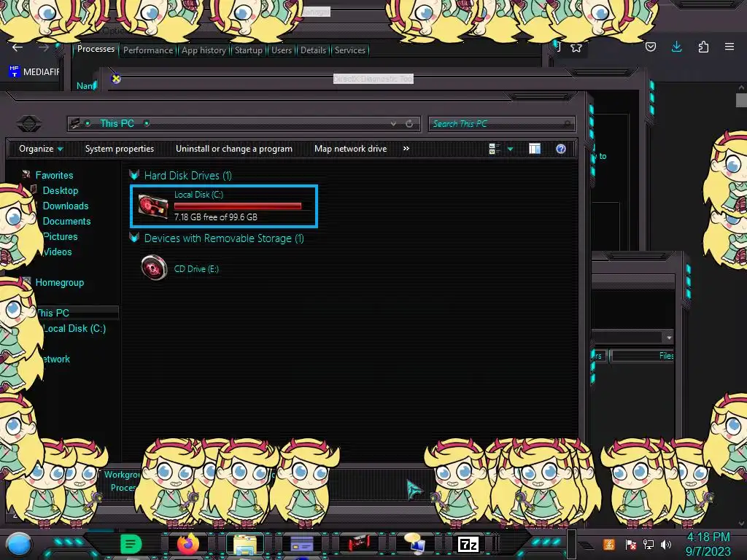Open Action Center flag tray icon
The height and width of the screenshot is (560, 747).
tap(630, 544)
